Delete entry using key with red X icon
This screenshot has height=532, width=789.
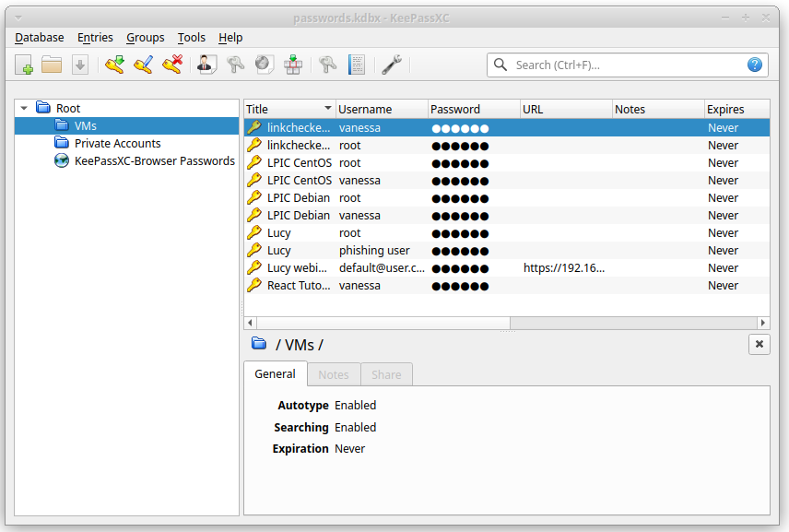tap(172, 65)
